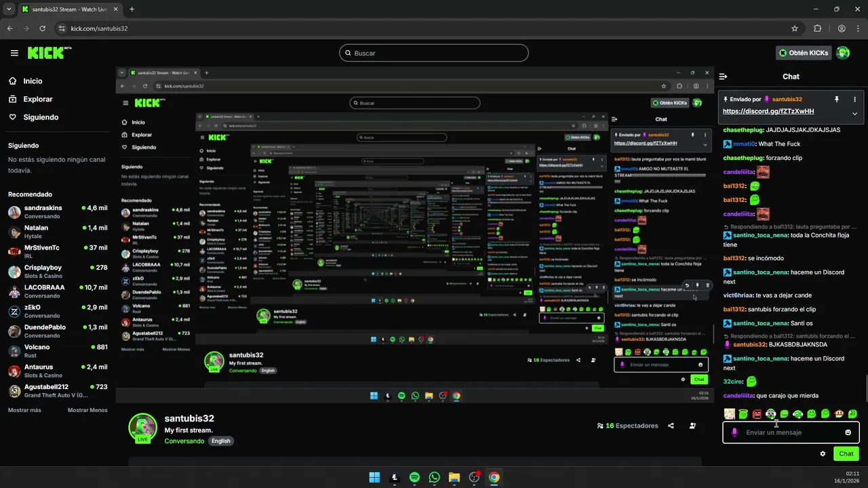Viewport: 868px width, 488px height.
Task: Click username vict6hriaa in main chat
Action: (738, 295)
